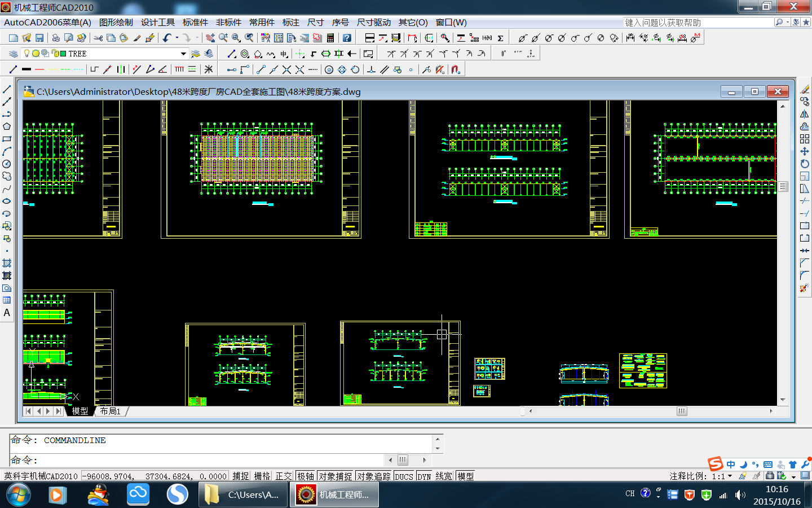Image resolution: width=812 pixels, height=508 pixels.
Task: Toggle 捕捉 snap mode in status bar
Action: 241,476
